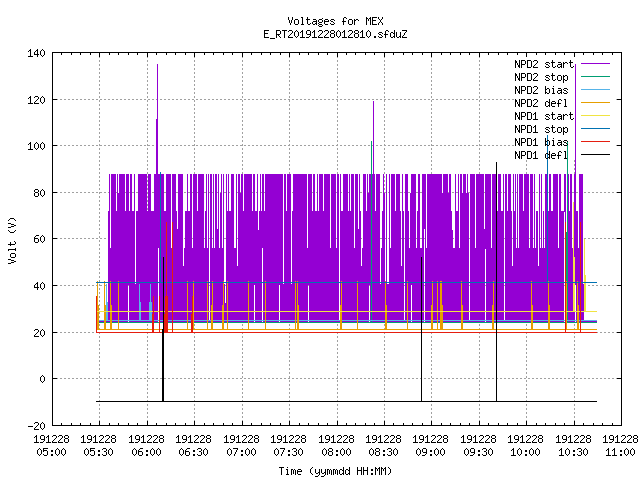Click y-axis tick value 140
640x480 pixels.
[x=36, y=53]
